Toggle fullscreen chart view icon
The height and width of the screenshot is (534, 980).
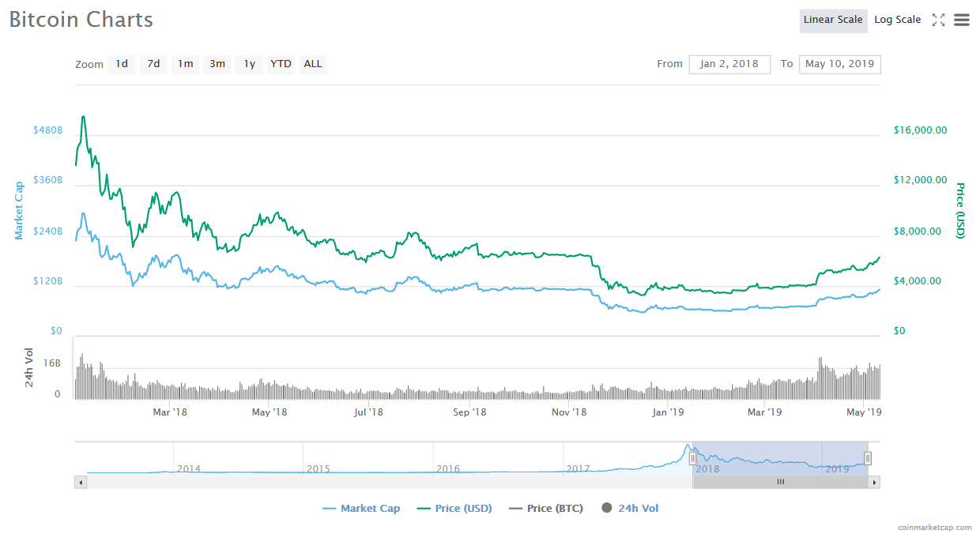938,21
